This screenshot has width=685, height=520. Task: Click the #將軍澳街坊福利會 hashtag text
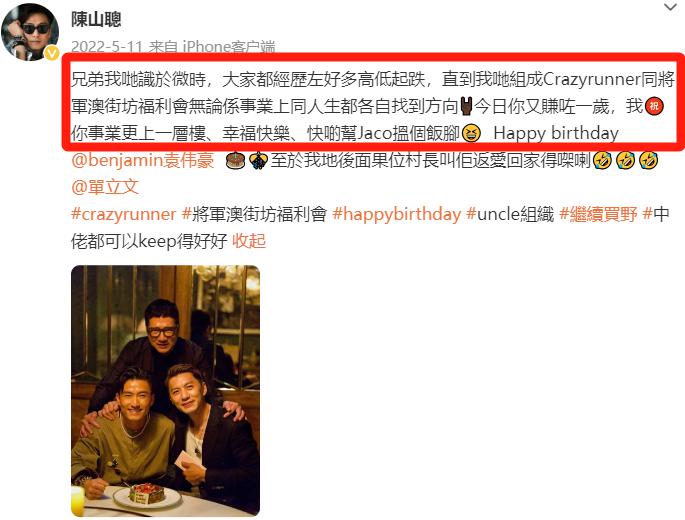click(254, 214)
